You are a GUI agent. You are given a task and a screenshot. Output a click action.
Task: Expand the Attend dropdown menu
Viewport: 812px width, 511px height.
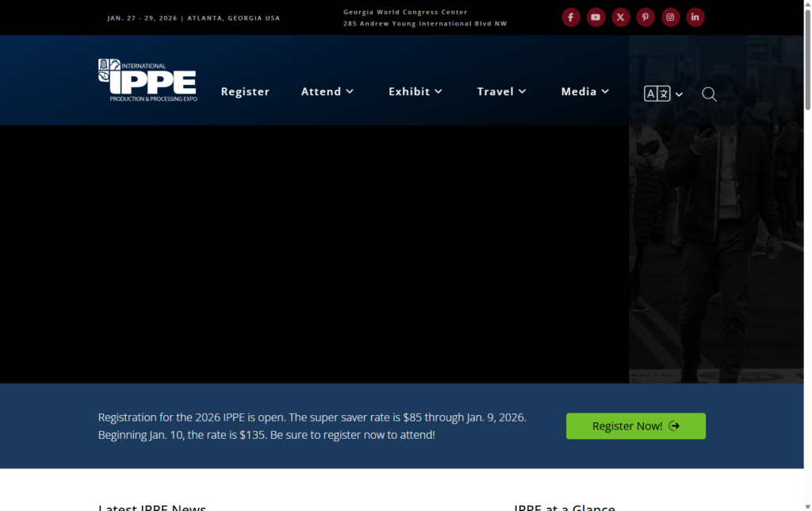(327, 92)
